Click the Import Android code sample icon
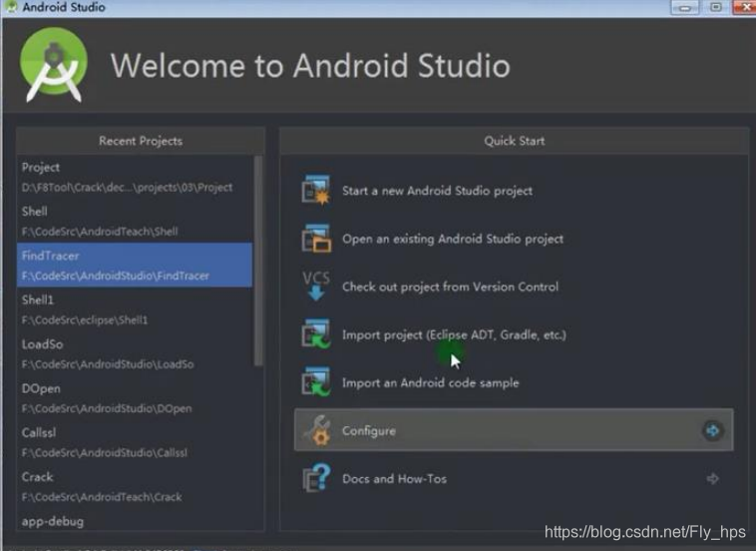This screenshot has width=756, height=551. (x=316, y=381)
